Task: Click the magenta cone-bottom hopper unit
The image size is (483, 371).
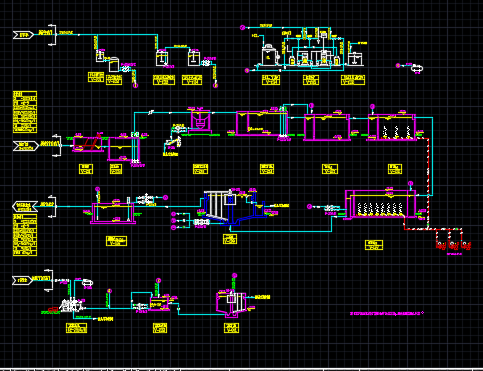Action: pyautogui.click(x=200, y=120)
